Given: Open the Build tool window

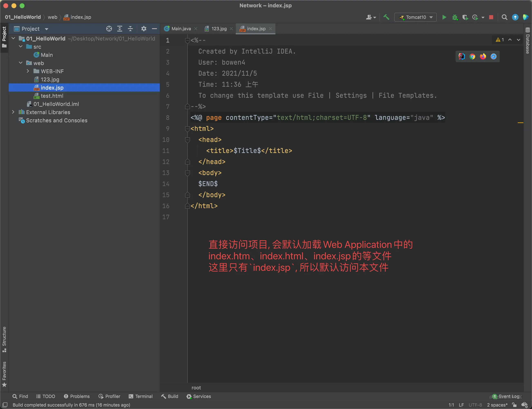Looking at the screenshot, I should tap(170, 396).
